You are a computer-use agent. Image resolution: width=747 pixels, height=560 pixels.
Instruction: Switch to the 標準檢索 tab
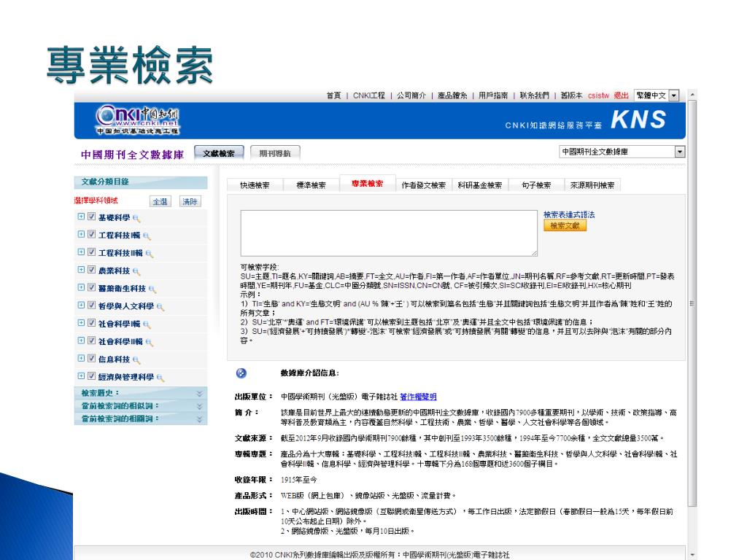[311, 185]
